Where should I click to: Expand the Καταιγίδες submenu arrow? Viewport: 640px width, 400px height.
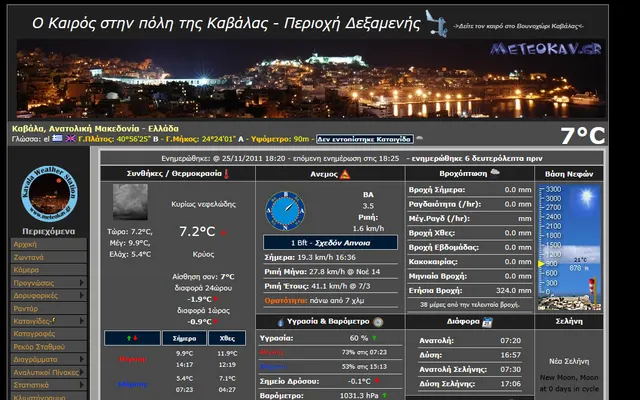click(x=82, y=321)
